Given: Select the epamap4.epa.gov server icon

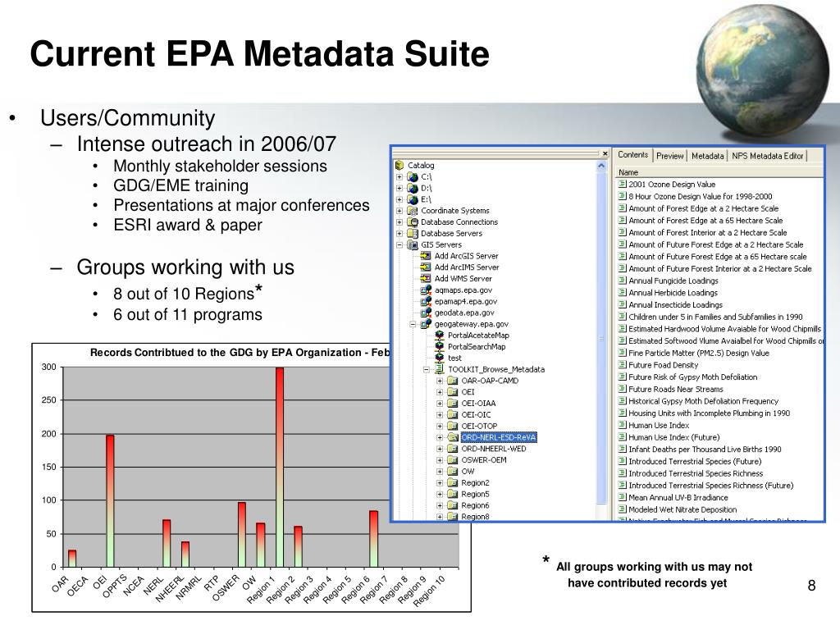Looking at the screenshot, I should (426, 301).
